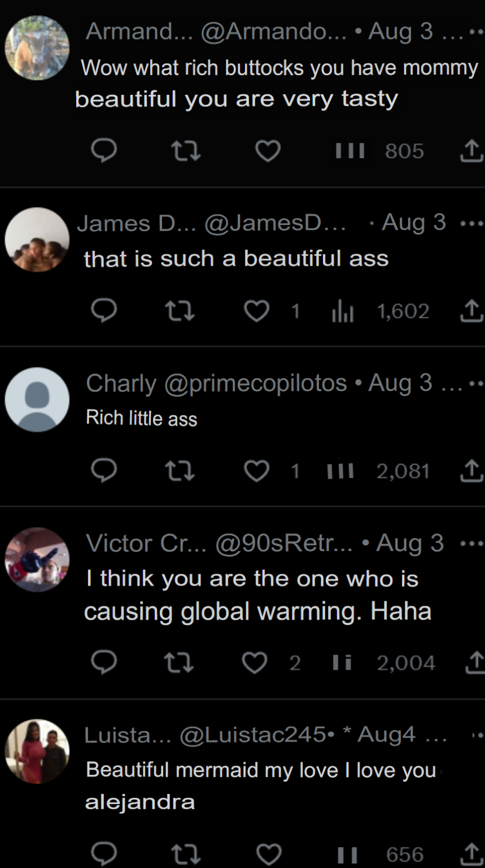The width and height of the screenshot is (485, 868).
Task: Retweet Armando's tweet
Action: [x=186, y=151]
